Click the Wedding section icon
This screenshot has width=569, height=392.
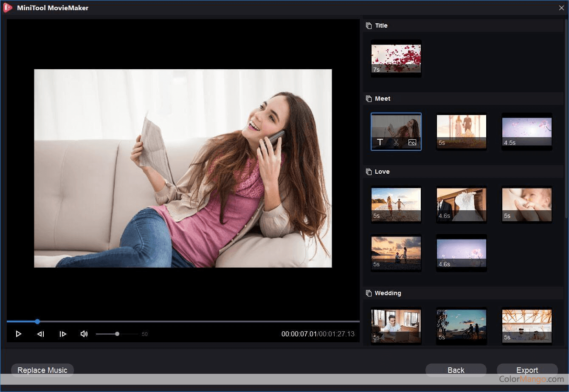[x=369, y=293]
